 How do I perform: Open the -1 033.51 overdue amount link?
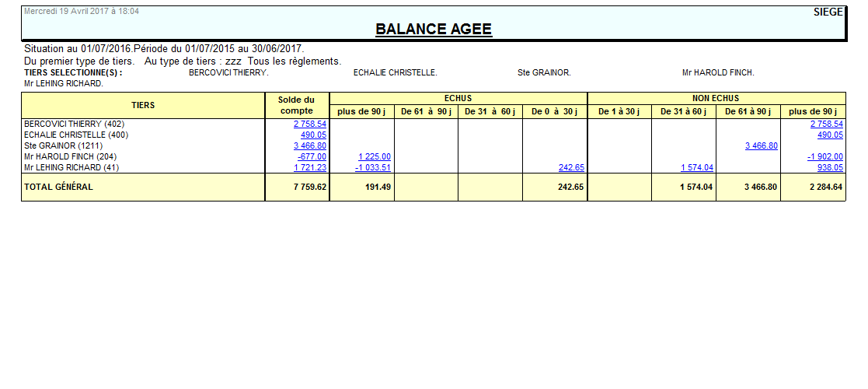coord(372,167)
